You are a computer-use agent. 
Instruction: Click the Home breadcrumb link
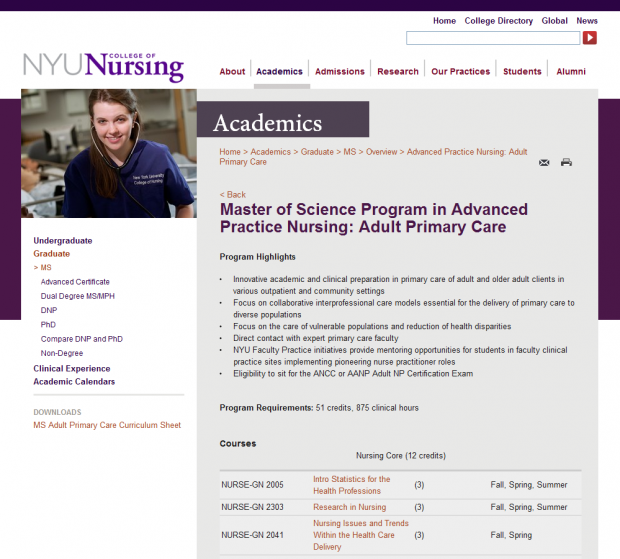(x=230, y=152)
